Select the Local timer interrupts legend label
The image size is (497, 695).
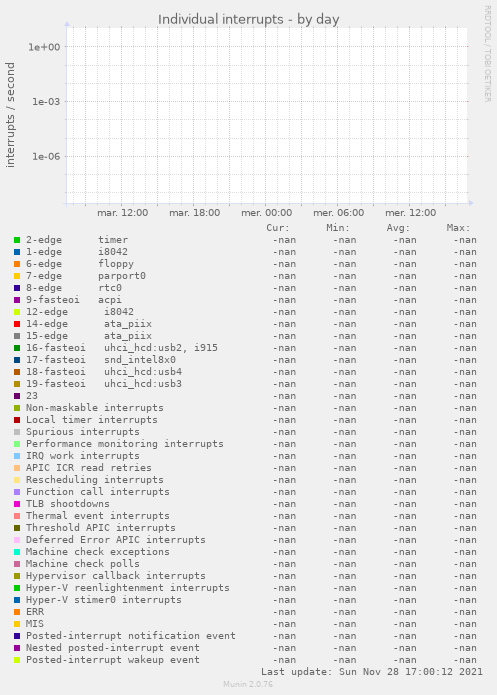[92, 420]
